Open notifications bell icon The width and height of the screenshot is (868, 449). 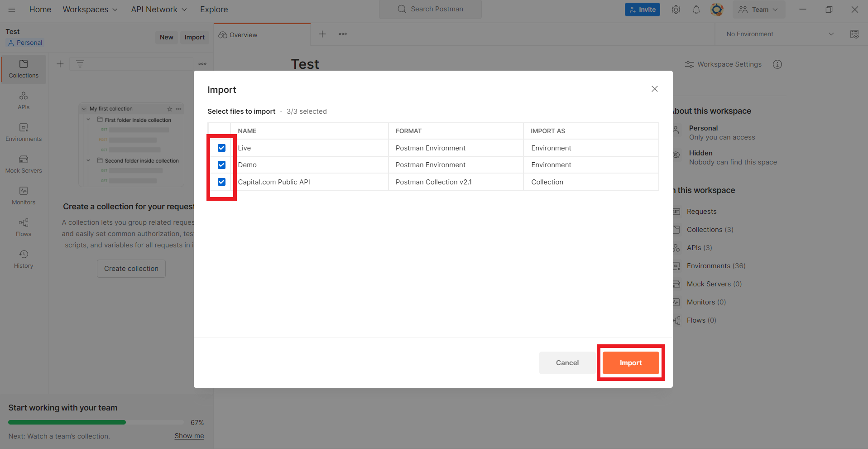click(x=696, y=10)
